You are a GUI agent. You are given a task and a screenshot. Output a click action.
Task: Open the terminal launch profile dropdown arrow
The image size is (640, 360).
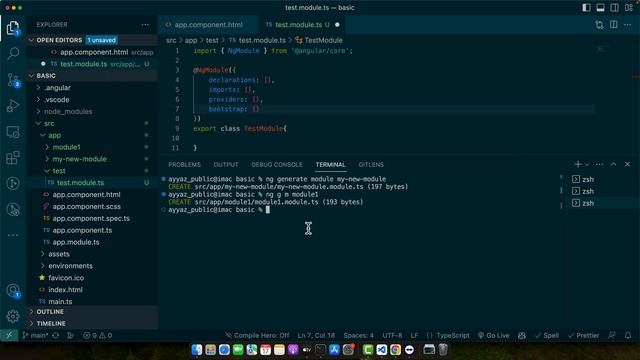[587, 164]
